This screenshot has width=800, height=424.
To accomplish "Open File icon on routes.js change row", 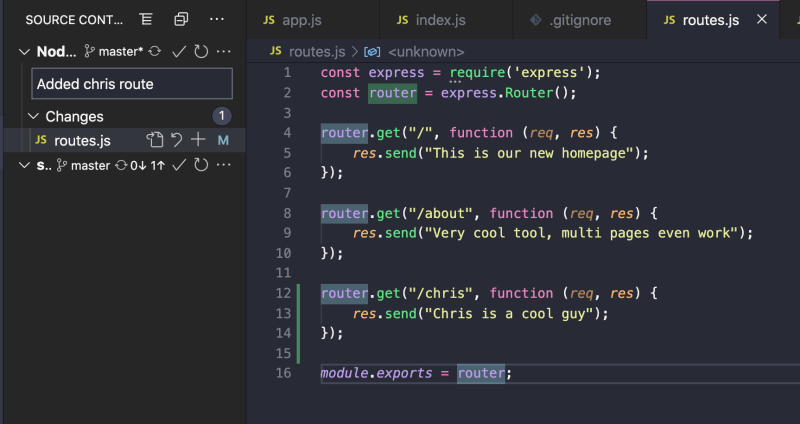I will (x=155, y=140).
